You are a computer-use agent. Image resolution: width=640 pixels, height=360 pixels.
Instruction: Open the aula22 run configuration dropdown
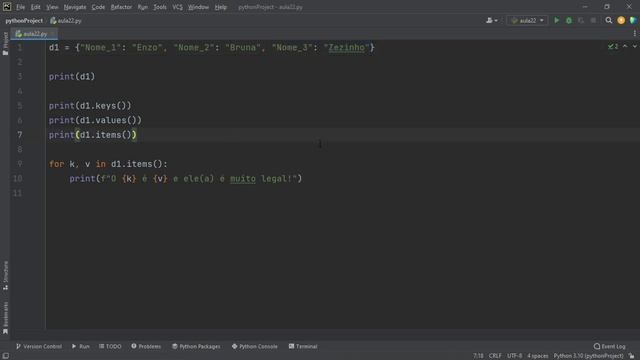pos(527,20)
